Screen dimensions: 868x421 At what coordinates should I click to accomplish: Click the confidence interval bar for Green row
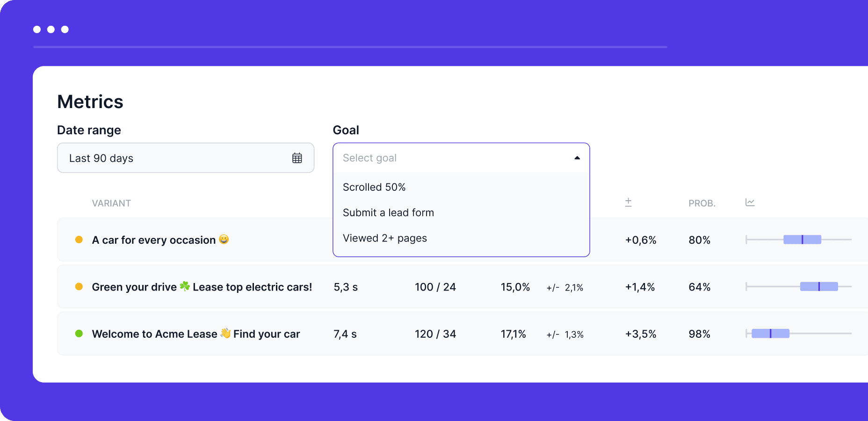point(819,287)
